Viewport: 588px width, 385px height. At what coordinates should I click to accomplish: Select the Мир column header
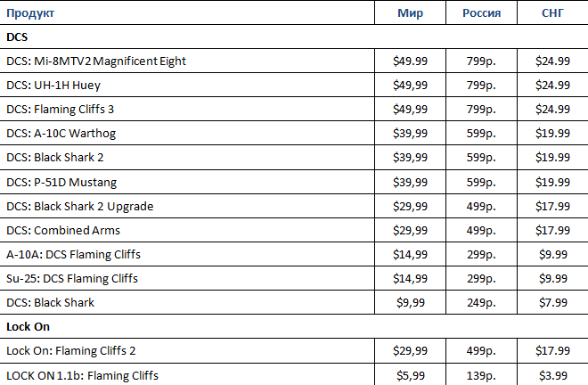410,13
